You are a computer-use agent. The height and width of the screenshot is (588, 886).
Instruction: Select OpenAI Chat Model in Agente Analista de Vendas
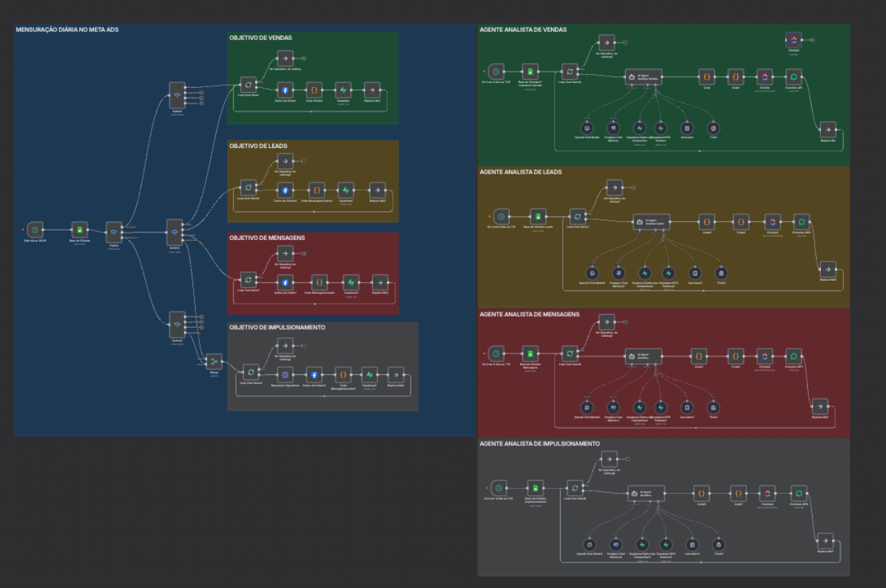tap(586, 128)
